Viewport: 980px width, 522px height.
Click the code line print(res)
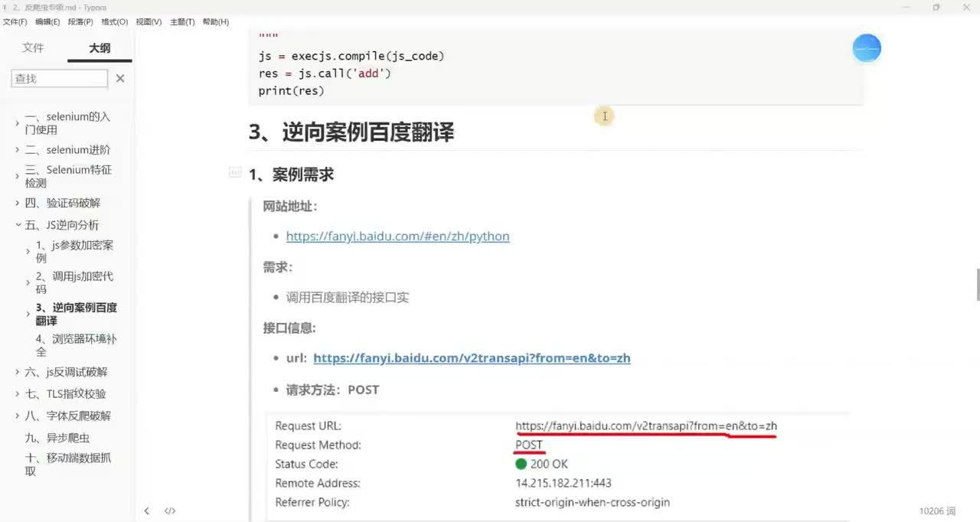point(292,90)
